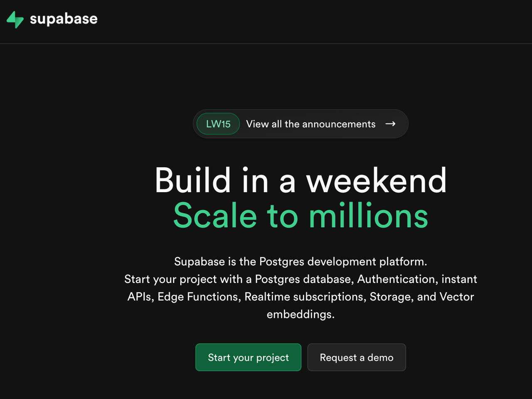This screenshot has width=532, height=399.
Task: Click the arrow icon in announcements banner
Action: point(390,124)
